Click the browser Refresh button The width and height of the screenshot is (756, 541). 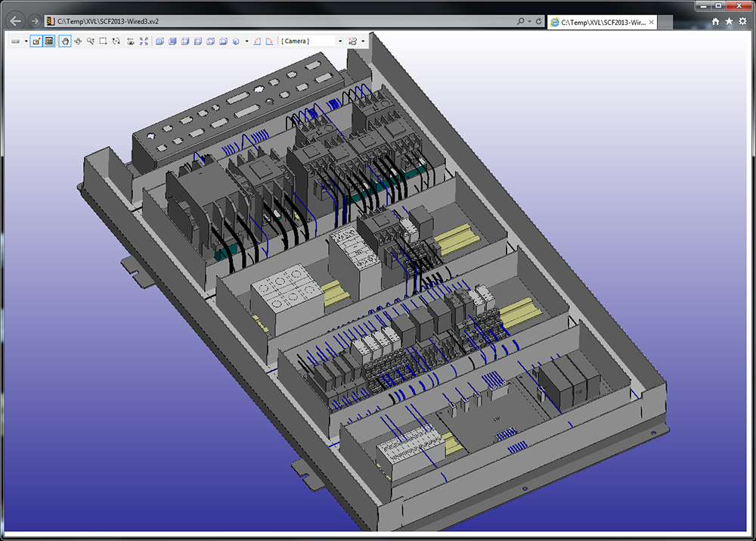click(x=538, y=21)
